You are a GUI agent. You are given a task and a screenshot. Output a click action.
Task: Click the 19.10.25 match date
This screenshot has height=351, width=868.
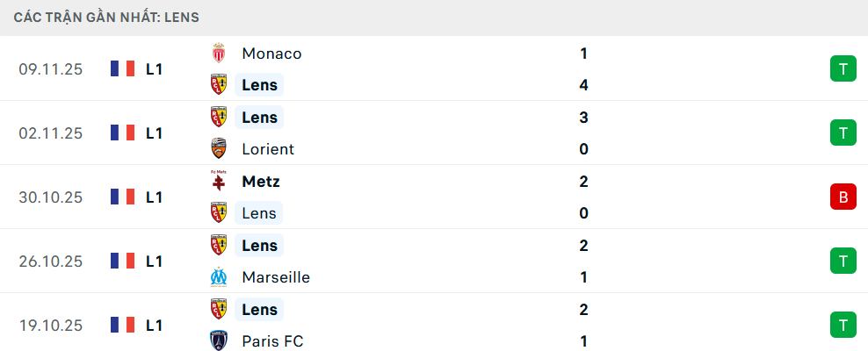(50, 325)
